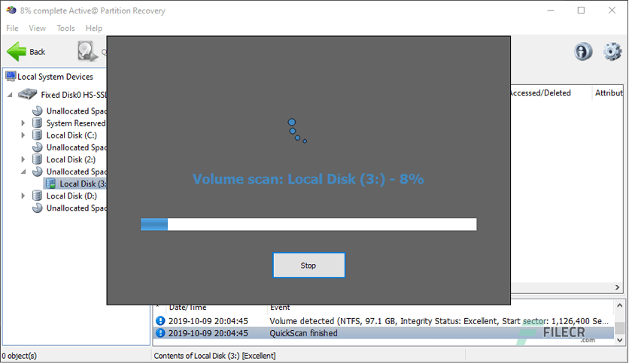Open the Tools menu

(x=65, y=28)
